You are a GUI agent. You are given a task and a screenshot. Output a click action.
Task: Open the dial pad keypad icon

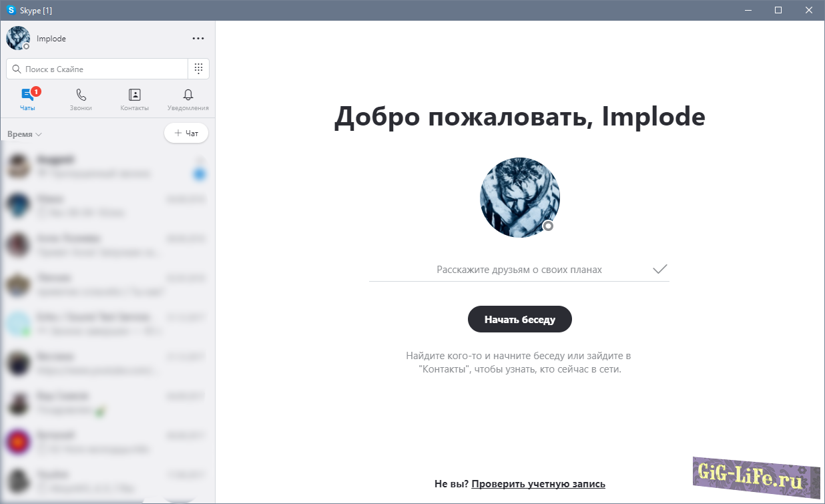click(x=198, y=69)
